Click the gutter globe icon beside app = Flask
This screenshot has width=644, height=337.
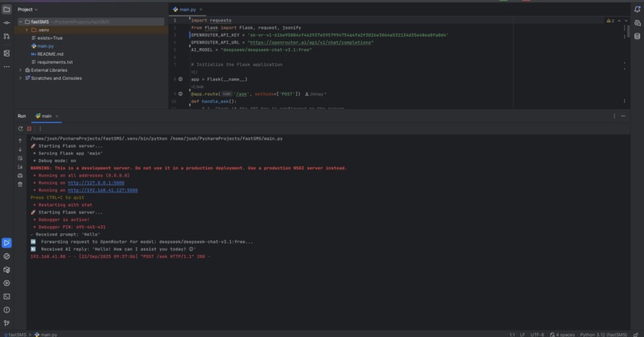point(181,79)
